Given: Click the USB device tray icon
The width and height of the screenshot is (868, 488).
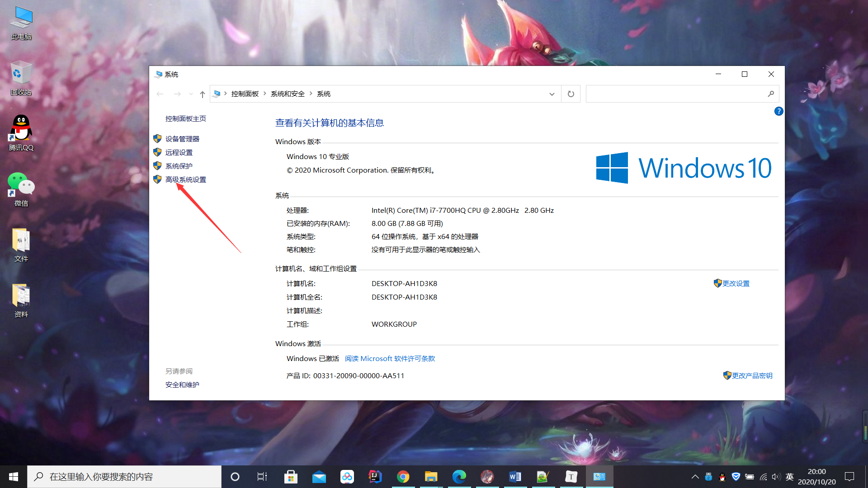Looking at the screenshot, I should pos(708,477).
